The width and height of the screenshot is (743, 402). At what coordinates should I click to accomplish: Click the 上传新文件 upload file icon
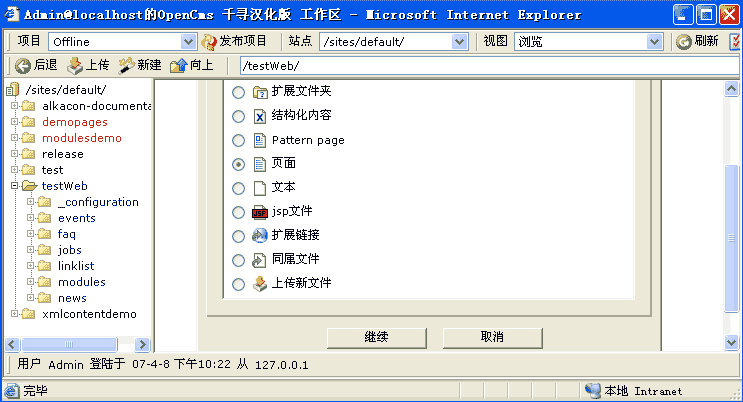(260, 283)
